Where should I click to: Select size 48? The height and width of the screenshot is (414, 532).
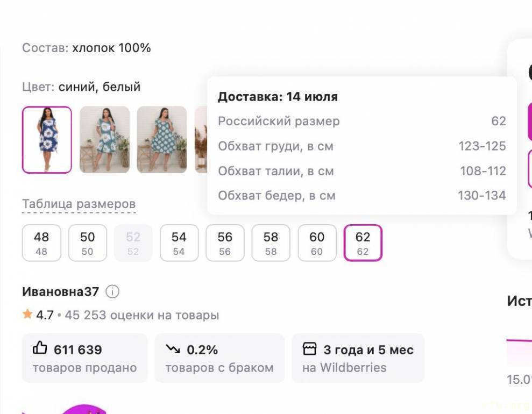point(41,243)
